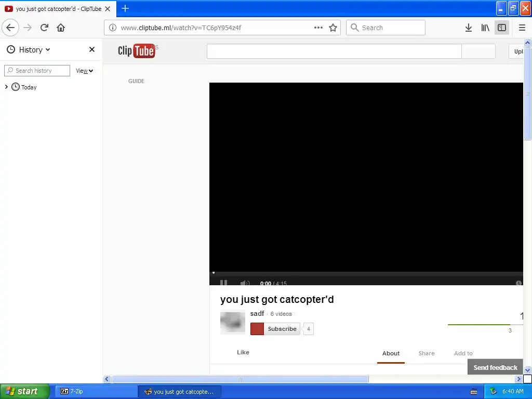532x399 pixels.
Task: Click the address bar URL
Action: pos(181,28)
